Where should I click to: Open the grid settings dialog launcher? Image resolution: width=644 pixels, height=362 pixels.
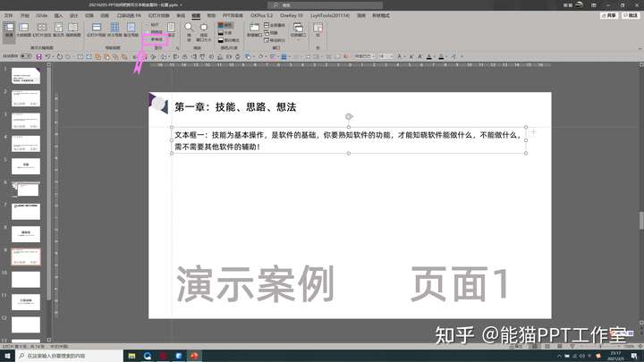177,48
